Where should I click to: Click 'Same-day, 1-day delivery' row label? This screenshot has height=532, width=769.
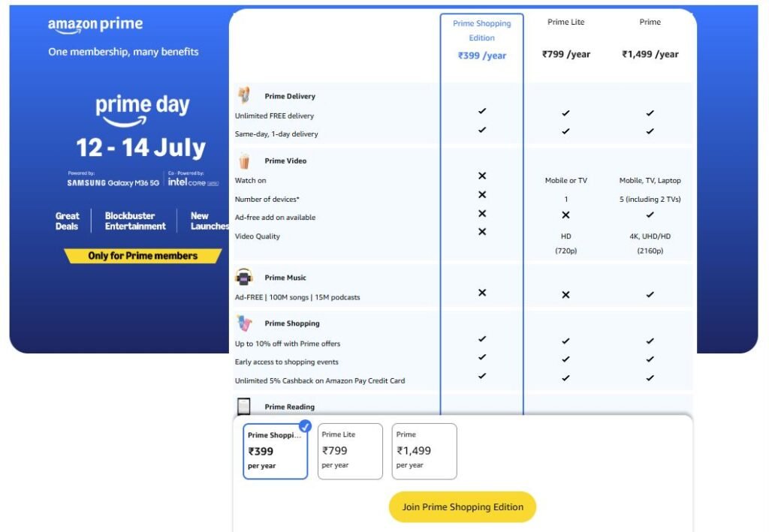pos(276,134)
